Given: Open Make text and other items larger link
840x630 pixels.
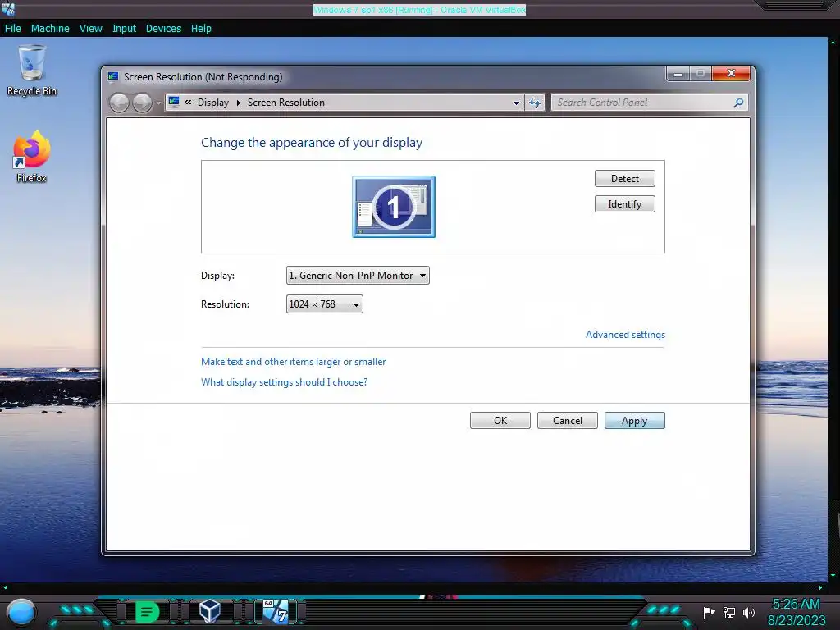Looking at the screenshot, I should [293, 362].
